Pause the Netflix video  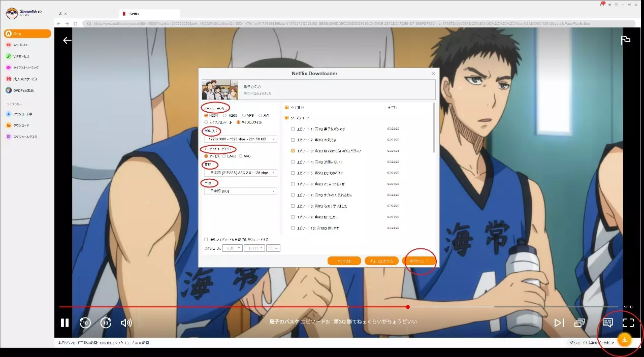pyautogui.click(x=65, y=322)
